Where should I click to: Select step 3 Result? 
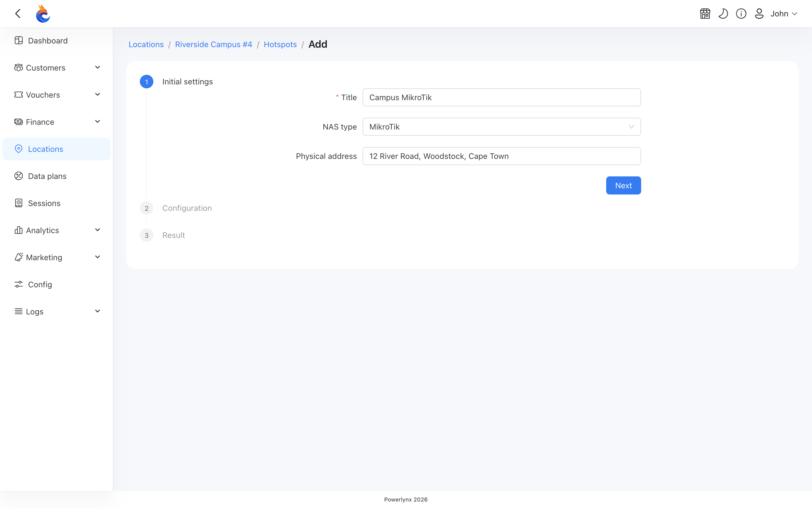point(162,235)
